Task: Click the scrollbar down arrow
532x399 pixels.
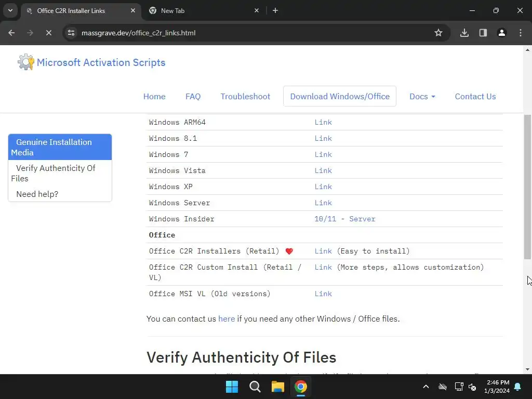Action: [527, 369]
